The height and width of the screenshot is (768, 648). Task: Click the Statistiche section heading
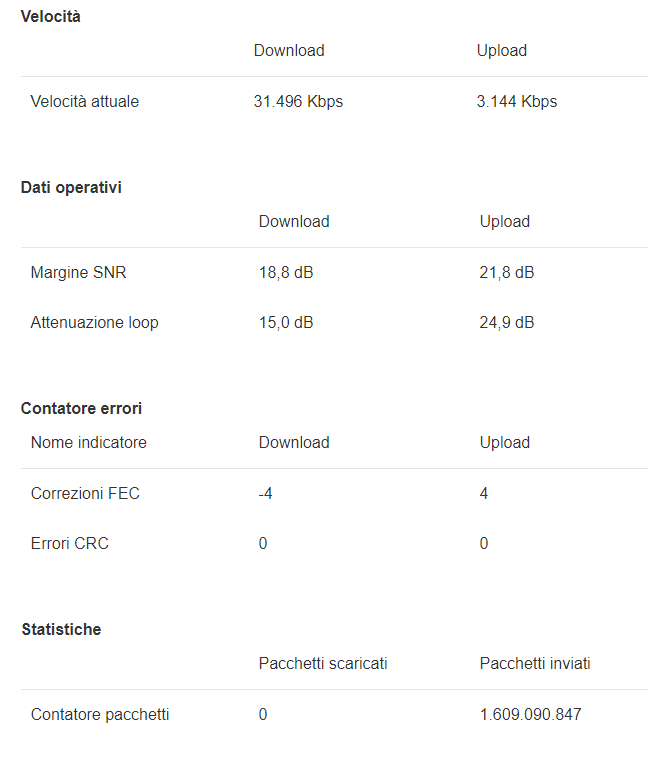[61, 630]
